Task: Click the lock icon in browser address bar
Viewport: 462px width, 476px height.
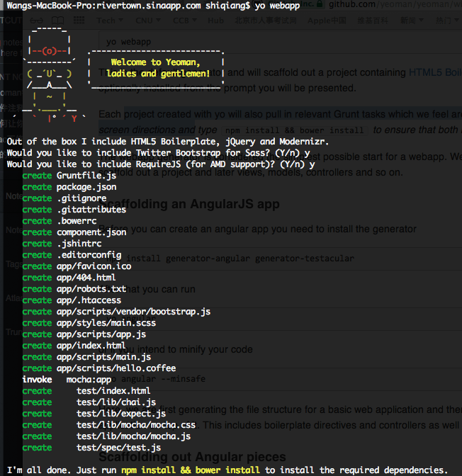Action: tap(320, 4)
